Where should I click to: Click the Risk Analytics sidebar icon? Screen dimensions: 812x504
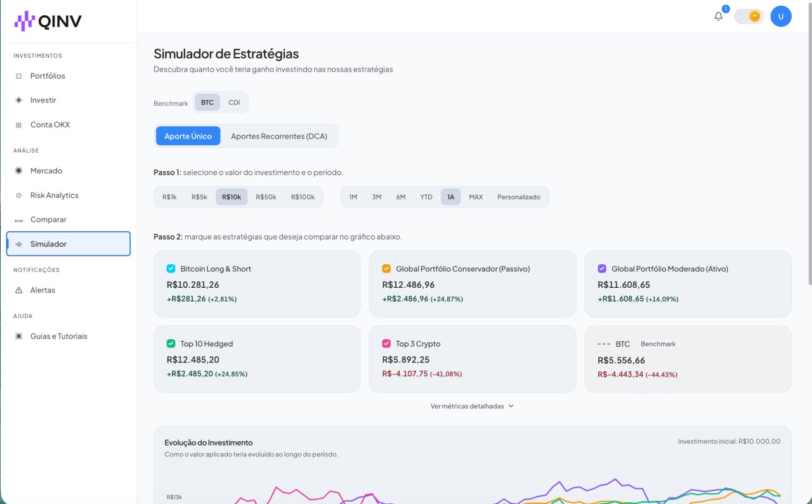coord(18,195)
